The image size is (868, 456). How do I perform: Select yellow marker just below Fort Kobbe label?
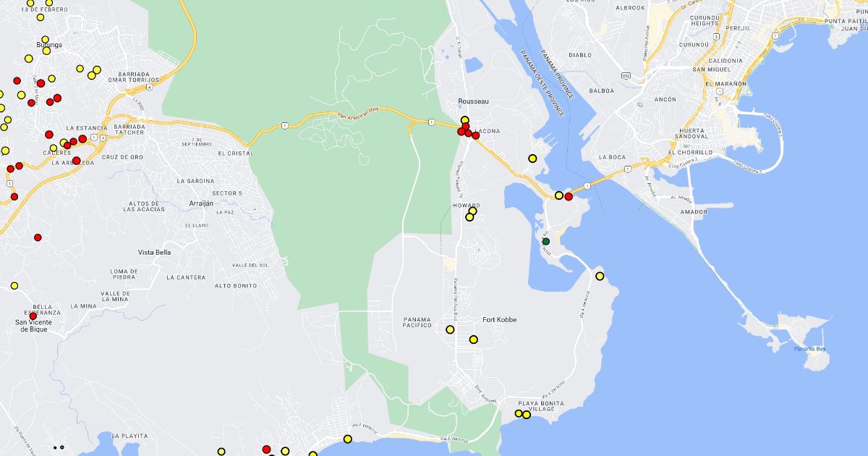pos(474,339)
